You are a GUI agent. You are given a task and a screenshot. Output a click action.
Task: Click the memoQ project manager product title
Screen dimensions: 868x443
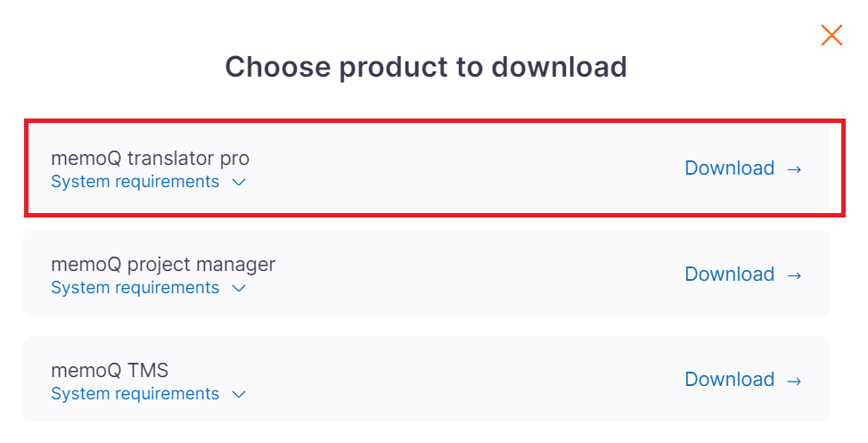point(163,265)
